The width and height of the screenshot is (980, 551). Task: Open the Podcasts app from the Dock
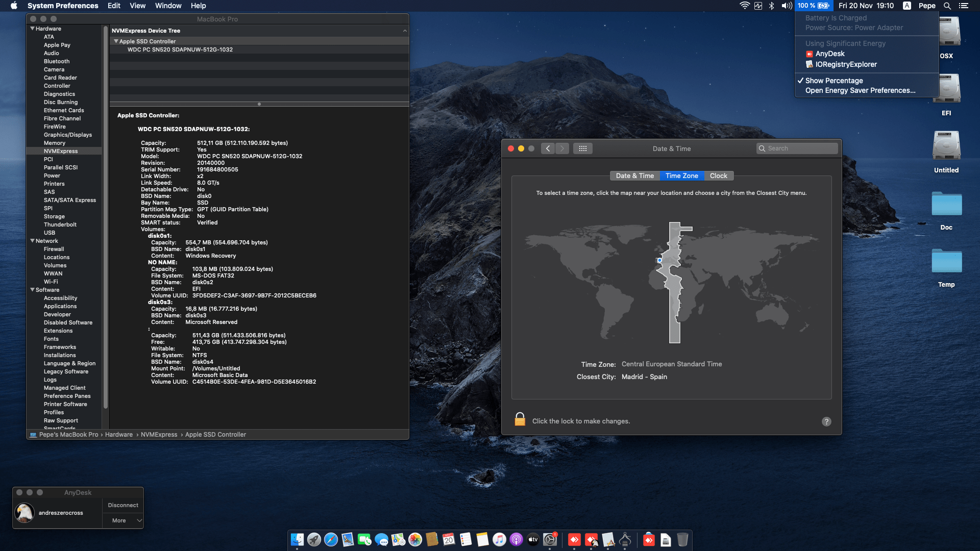pyautogui.click(x=516, y=539)
